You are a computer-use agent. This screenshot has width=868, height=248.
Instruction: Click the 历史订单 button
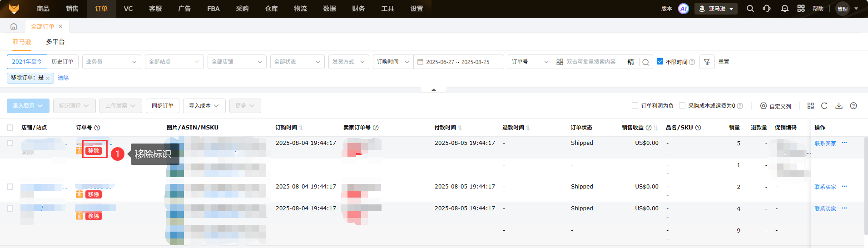62,62
